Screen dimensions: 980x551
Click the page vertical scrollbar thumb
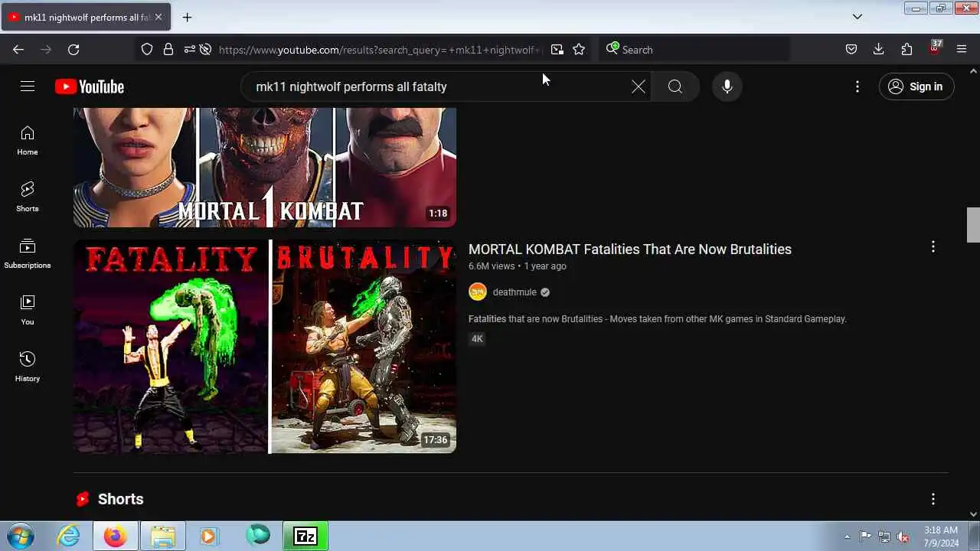point(973,225)
